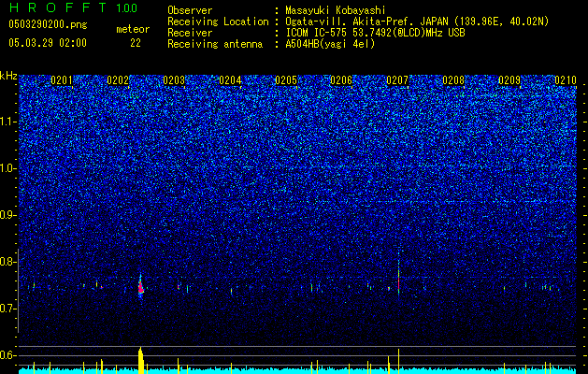Image resolution: width=588 pixels, height=374 pixels.
Task: Click the vertical meteor echo streak at 0207
Action: point(398,276)
